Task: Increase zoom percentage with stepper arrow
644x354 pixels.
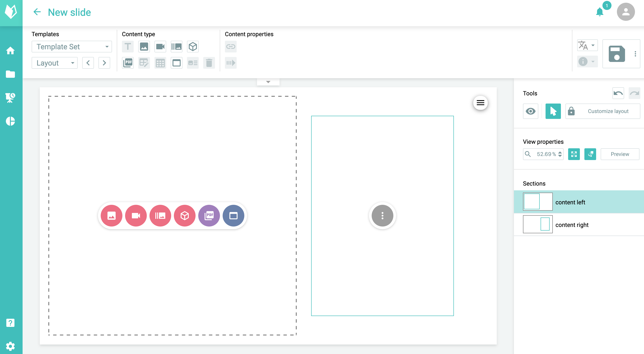Action: coord(560,152)
